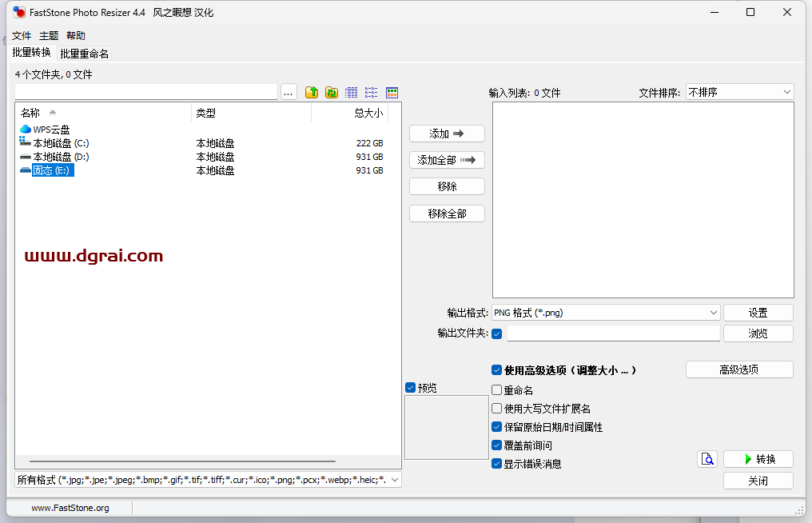The image size is (812, 523).
Task: Click the 移除 button
Action: [x=447, y=186]
